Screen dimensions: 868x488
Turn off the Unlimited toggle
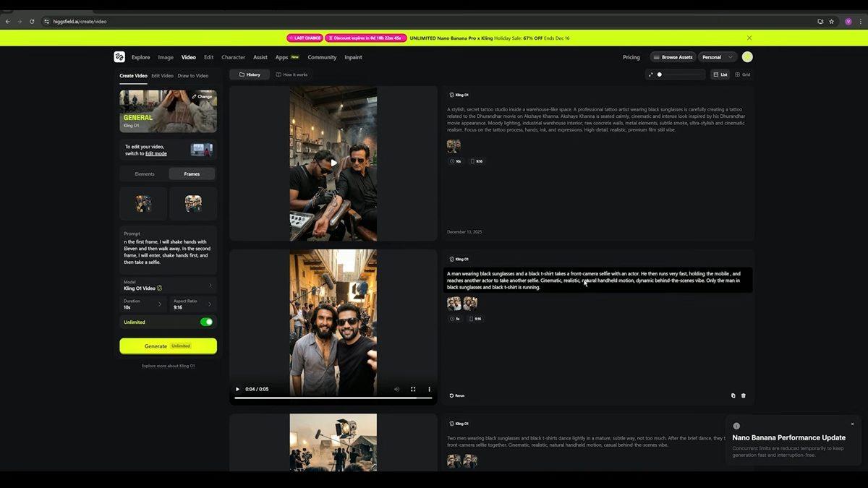point(207,322)
